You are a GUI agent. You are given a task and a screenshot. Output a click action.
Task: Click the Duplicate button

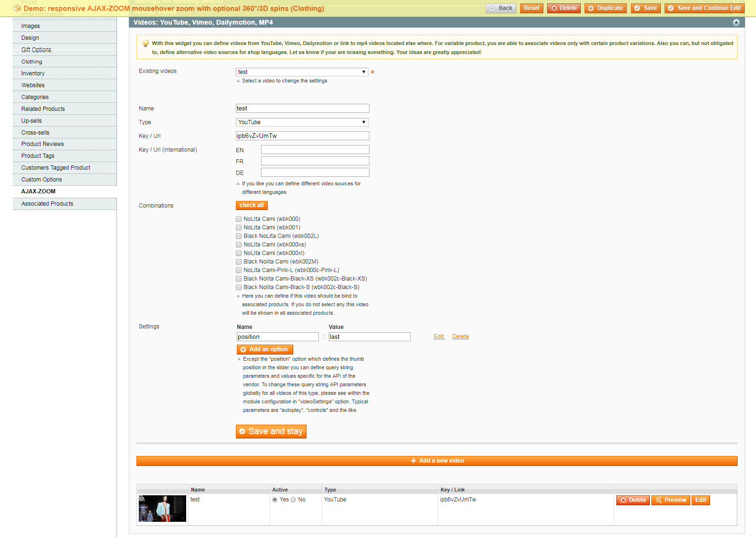point(605,8)
